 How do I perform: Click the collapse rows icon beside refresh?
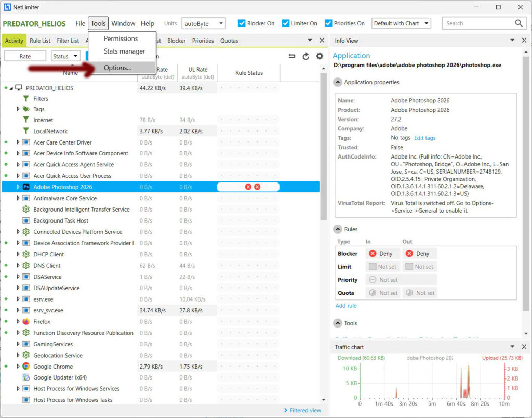[x=292, y=56]
